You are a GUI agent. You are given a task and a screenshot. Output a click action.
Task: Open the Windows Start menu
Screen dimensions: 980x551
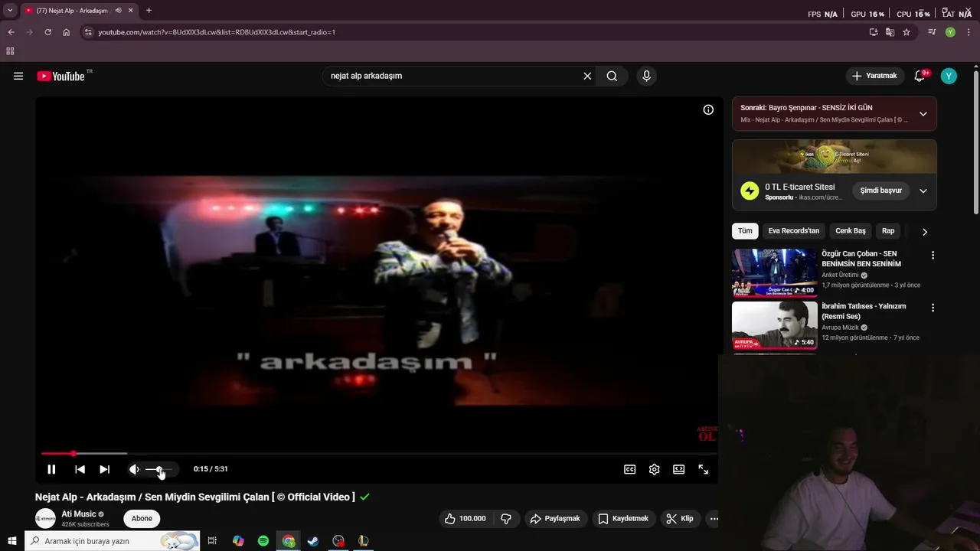pos(11,541)
